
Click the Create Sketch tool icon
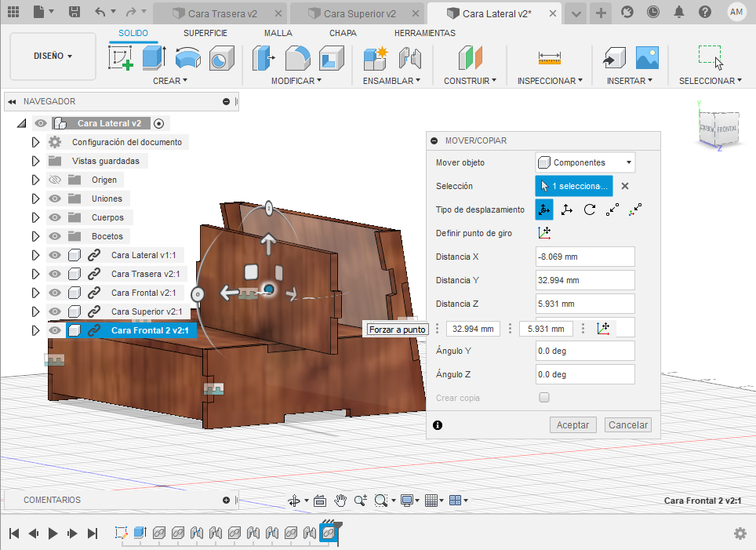click(x=120, y=59)
